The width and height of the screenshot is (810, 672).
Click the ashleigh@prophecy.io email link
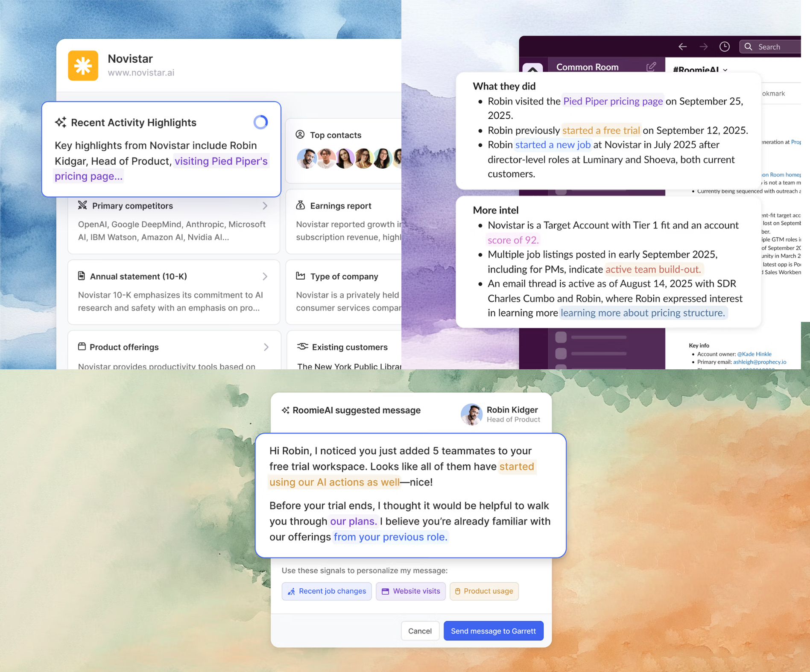click(760, 362)
